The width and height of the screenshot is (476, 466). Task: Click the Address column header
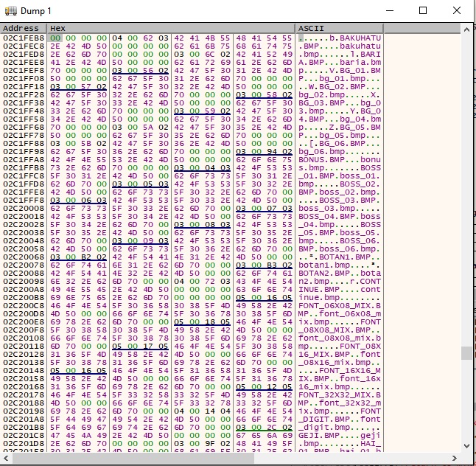[24, 28]
